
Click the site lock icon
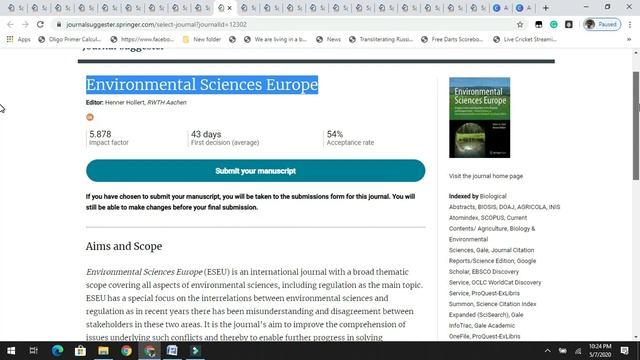pos(59,24)
